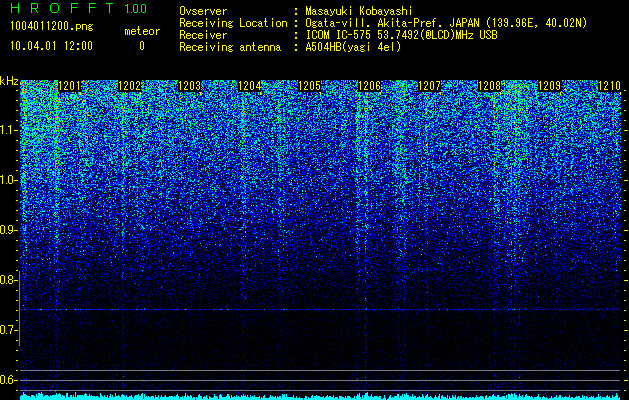Click the 1206 time marker
The width and height of the screenshot is (629, 400).
click(369, 86)
